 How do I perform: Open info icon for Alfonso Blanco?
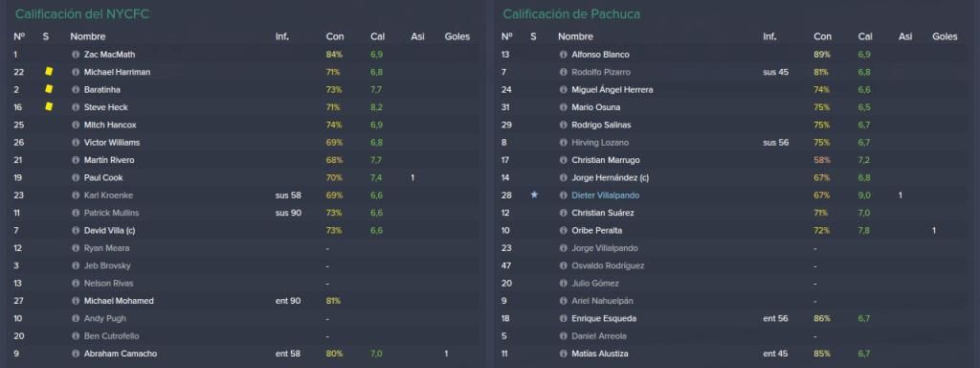click(563, 55)
